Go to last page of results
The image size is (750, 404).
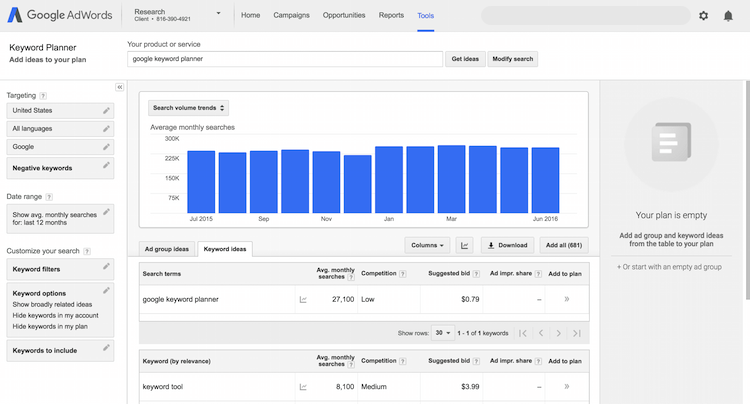577,333
